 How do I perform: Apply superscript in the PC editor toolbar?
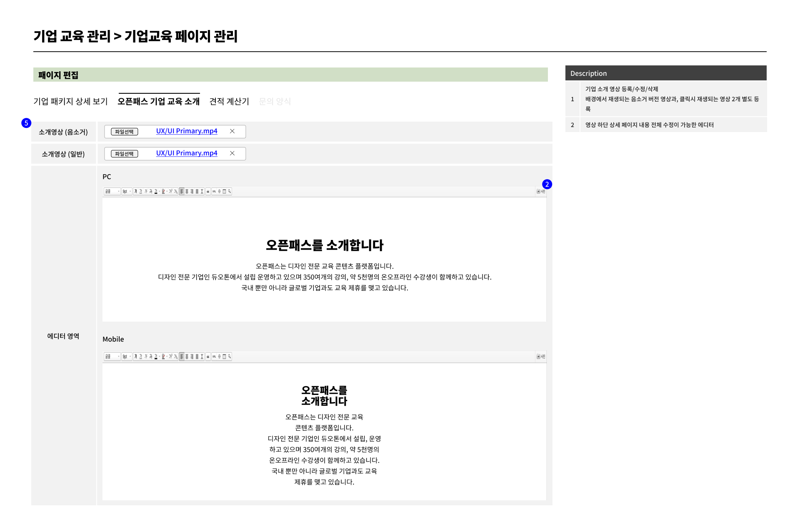click(x=170, y=191)
